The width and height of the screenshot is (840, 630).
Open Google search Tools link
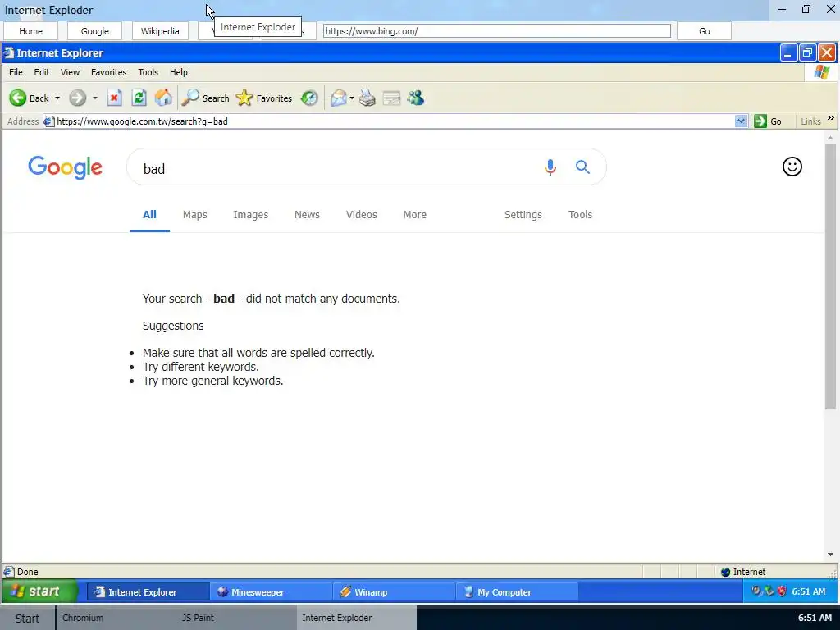point(580,214)
